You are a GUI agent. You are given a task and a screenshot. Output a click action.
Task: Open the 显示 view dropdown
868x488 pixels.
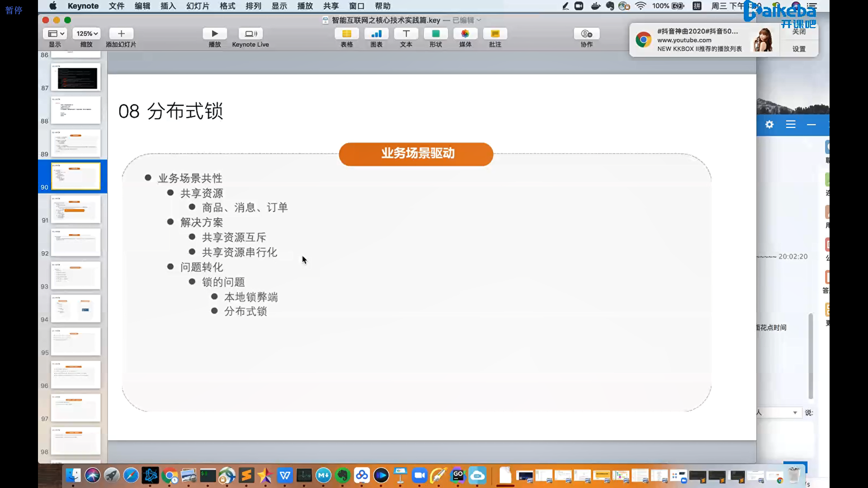56,34
